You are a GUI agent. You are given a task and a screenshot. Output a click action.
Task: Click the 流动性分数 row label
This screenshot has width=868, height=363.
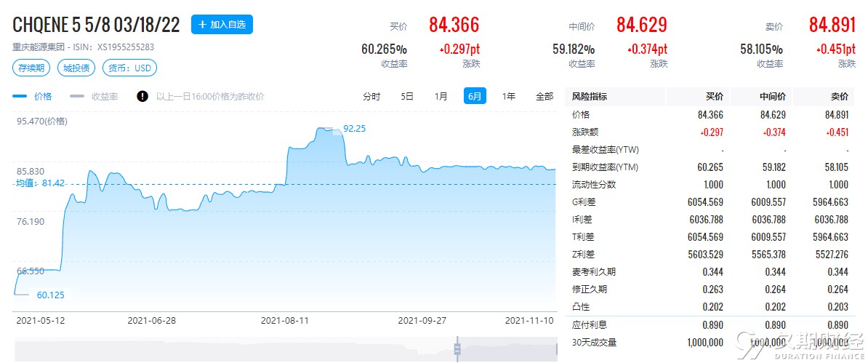pos(594,185)
